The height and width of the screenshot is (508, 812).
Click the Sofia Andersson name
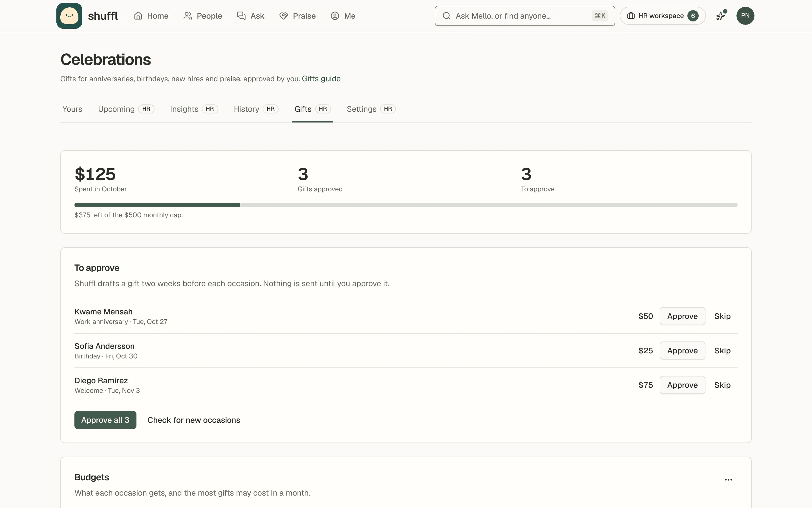104,346
